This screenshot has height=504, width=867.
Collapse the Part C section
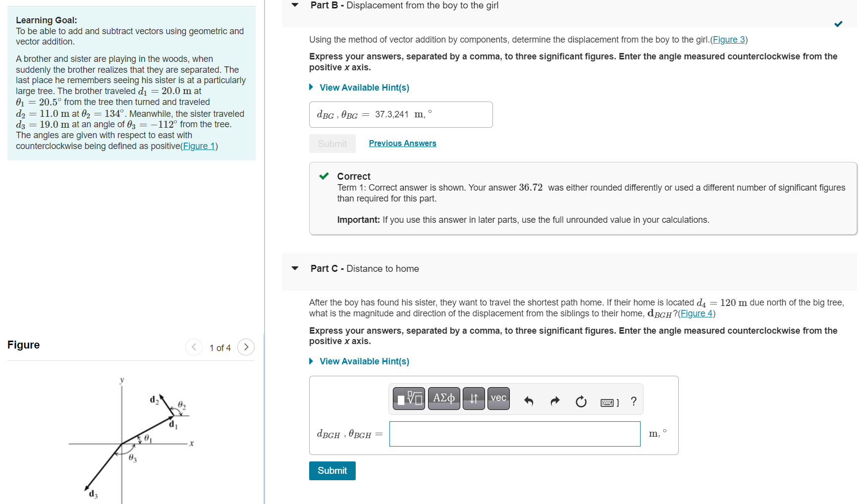point(295,268)
